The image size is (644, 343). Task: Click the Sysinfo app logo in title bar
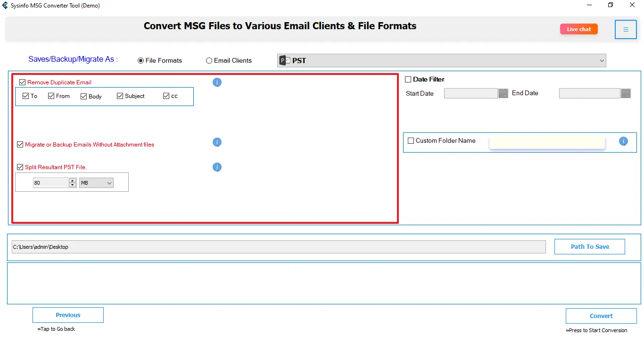(x=5, y=6)
